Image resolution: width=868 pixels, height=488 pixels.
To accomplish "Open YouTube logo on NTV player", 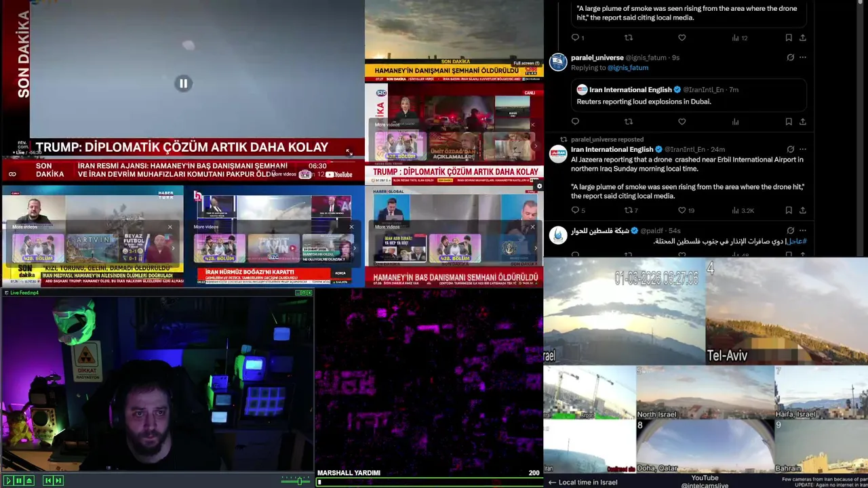I will pyautogui.click(x=338, y=174).
